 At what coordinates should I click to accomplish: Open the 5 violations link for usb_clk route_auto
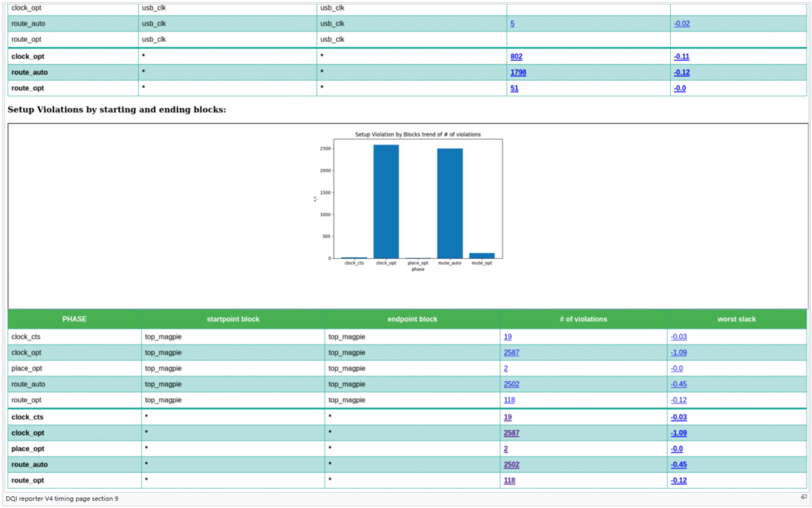[512, 24]
